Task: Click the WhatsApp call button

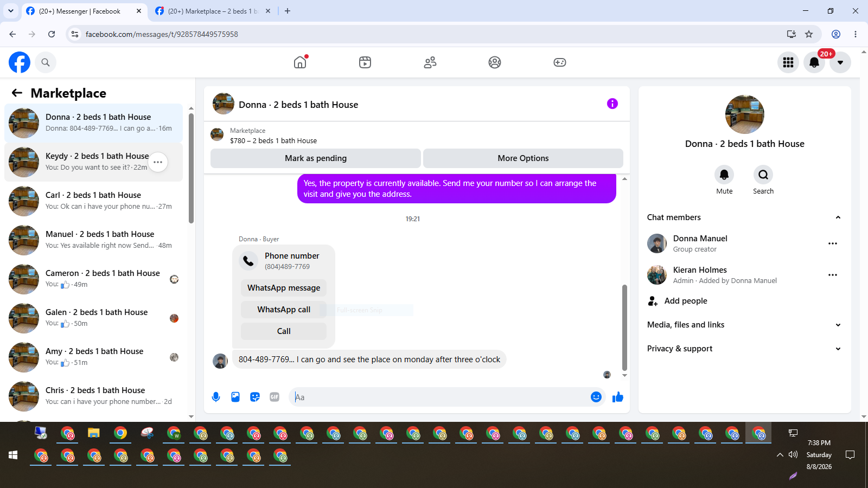Action: pyautogui.click(x=284, y=310)
